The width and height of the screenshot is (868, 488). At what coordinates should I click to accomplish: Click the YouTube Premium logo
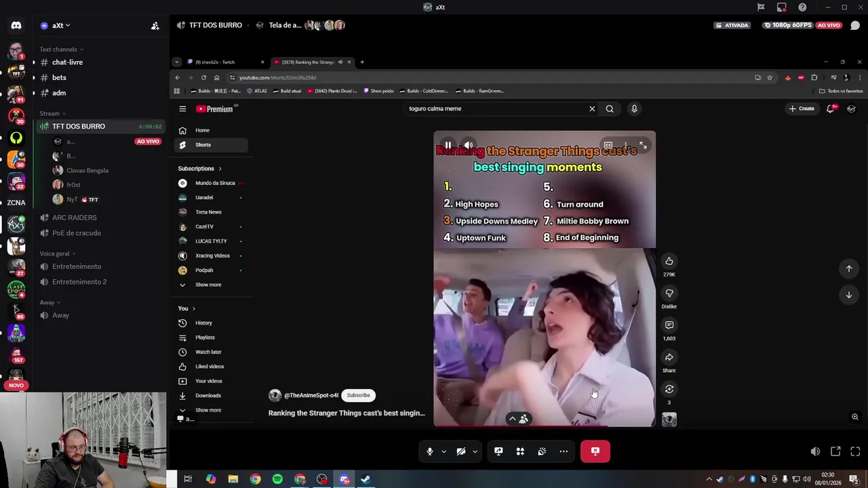[x=216, y=108]
